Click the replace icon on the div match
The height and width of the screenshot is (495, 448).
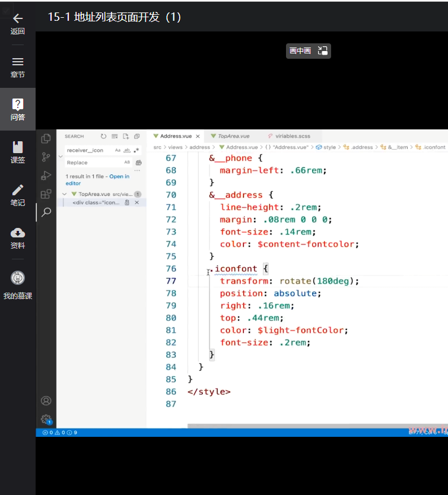click(x=127, y=202)
